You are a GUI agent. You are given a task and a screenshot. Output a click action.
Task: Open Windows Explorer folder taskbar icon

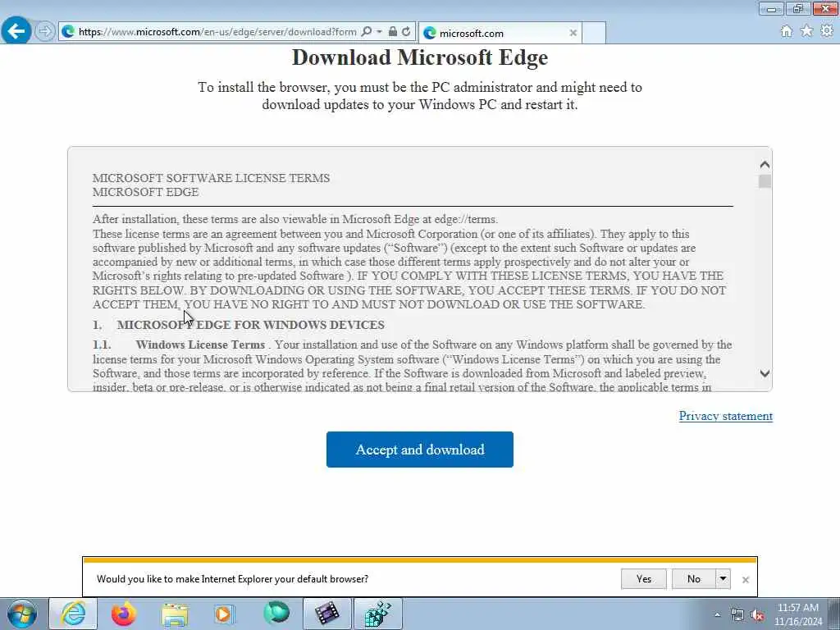(x=175, y=614)
